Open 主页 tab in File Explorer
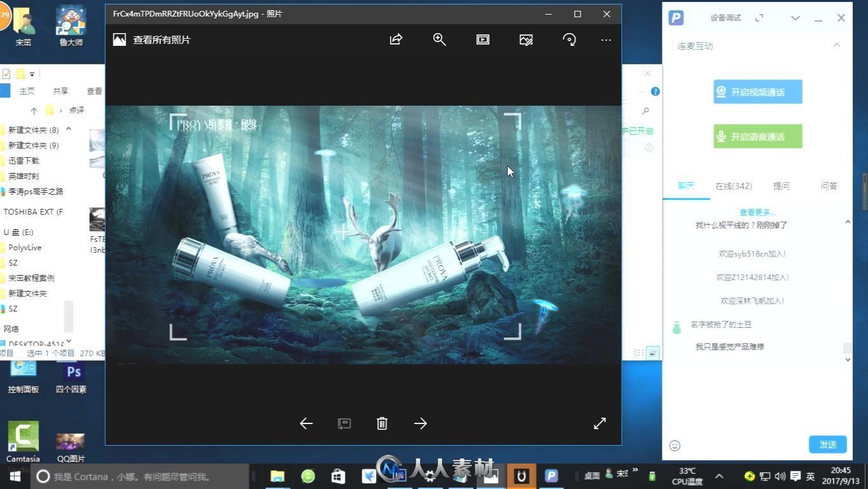 [x=27, y=91]
